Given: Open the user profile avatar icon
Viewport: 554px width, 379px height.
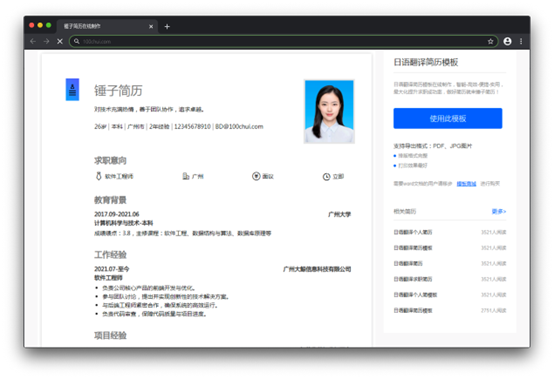Looking at the screenshot, I should click(507, 41).
